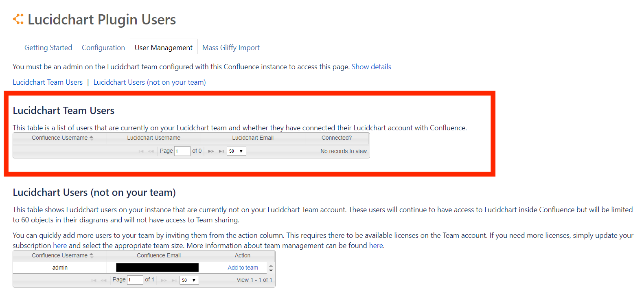The image size is (644, 303).
Task: Click previous-page icon in not-on-team table pager
Action: click(x=104, y=280)
